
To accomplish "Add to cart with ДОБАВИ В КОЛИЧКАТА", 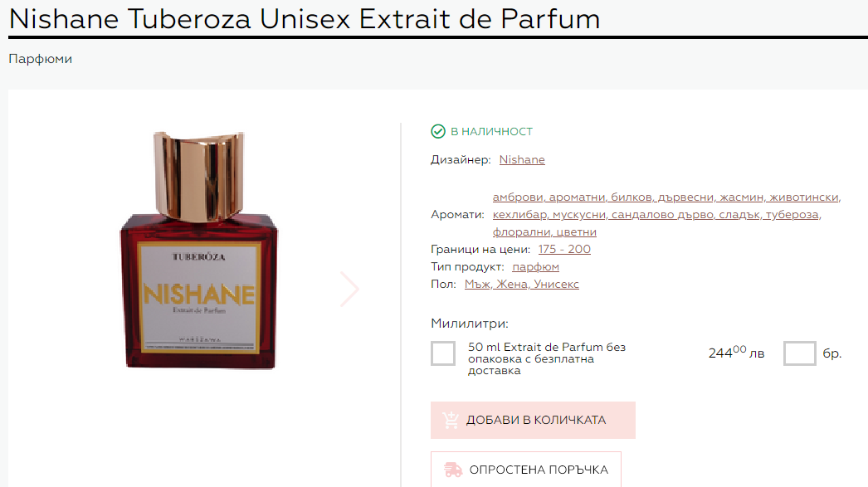I will (x=533, y=420).
